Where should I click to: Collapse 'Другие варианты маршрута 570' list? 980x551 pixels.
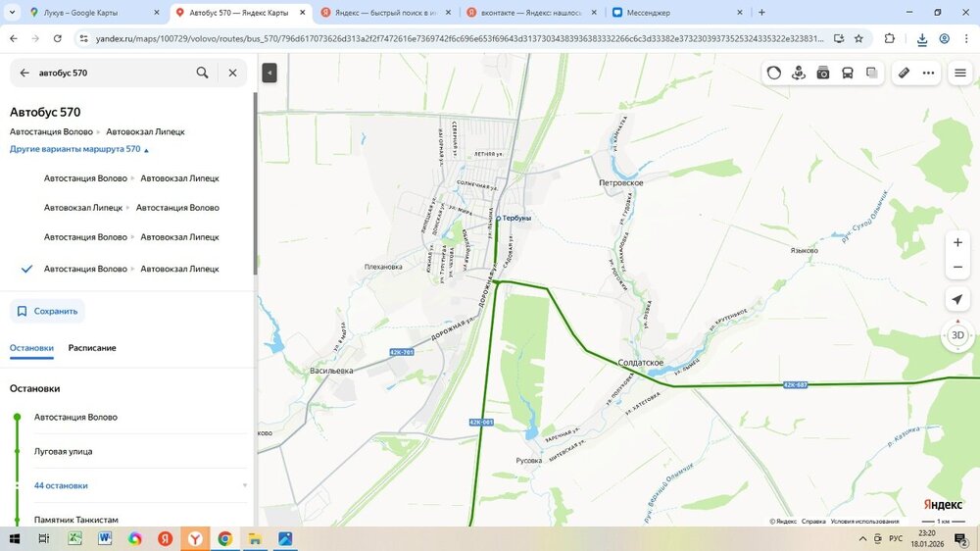coord(79,149)
